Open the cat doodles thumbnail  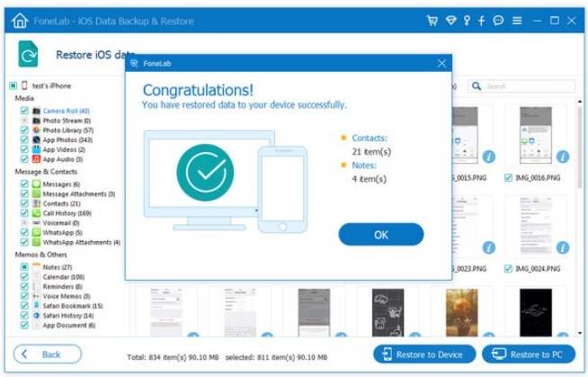388,312
